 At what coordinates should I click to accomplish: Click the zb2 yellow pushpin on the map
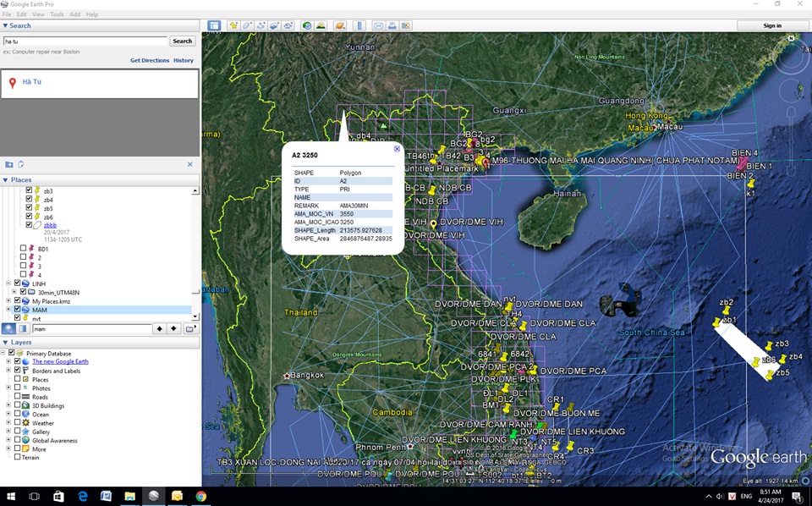point(726,310)
